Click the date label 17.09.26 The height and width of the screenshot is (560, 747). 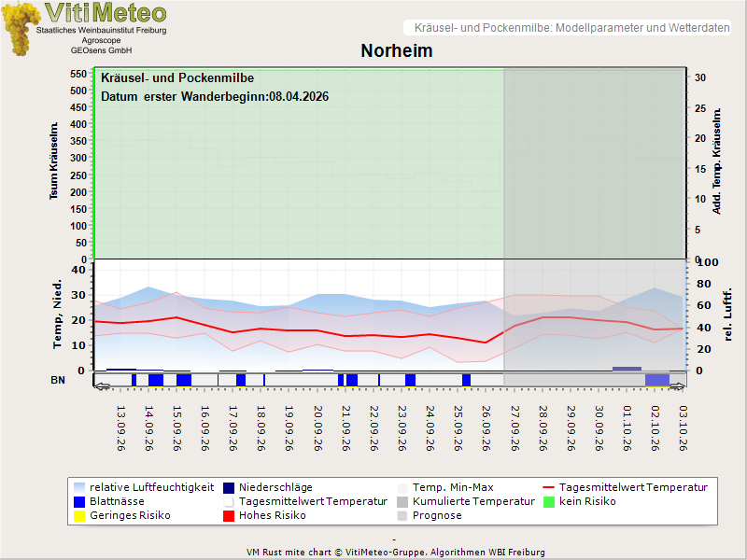coord(233,428)
